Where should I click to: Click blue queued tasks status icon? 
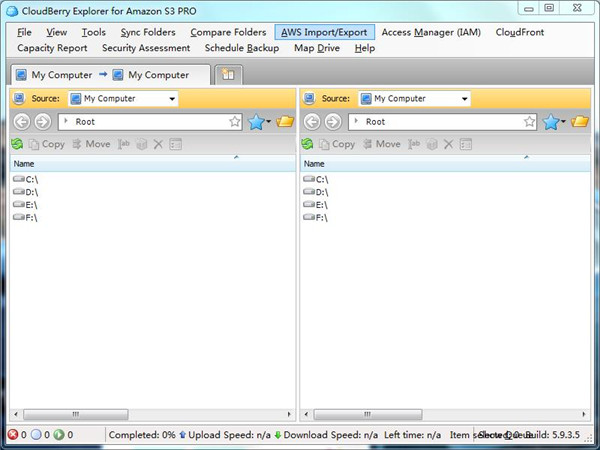(36, 435)
